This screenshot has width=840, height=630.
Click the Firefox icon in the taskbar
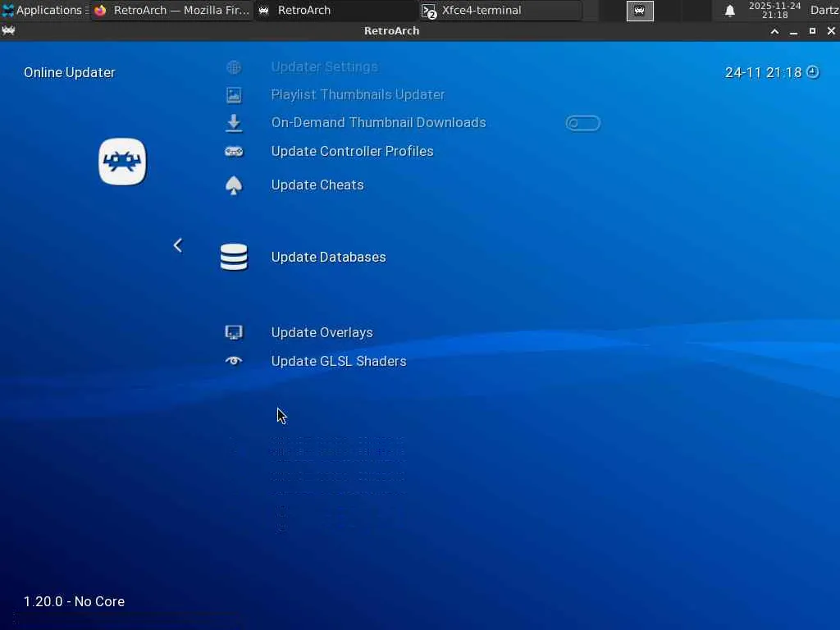click(100, 10)
